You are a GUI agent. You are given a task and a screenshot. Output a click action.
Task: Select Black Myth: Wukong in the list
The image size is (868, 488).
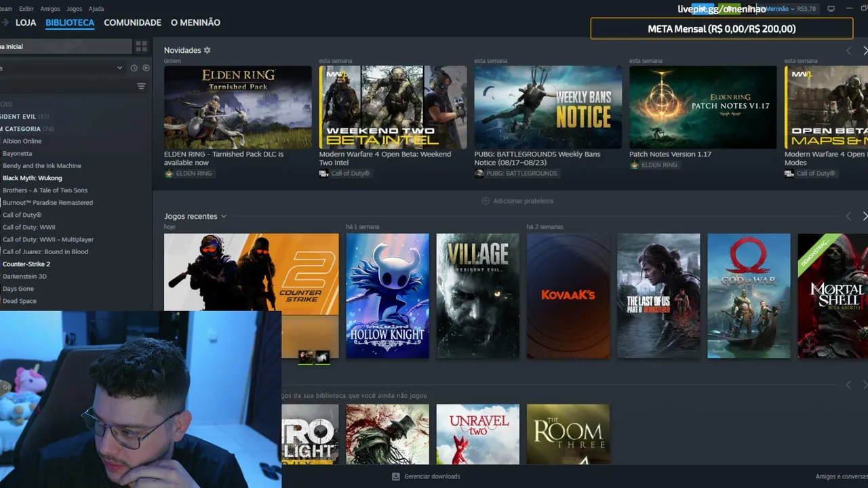[x=32, y=178]
